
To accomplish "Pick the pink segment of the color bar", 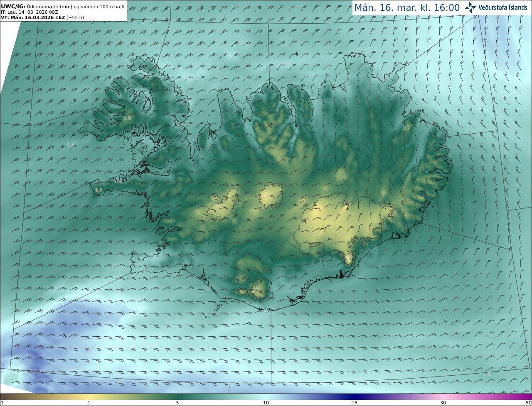I will tap(443, 397).
